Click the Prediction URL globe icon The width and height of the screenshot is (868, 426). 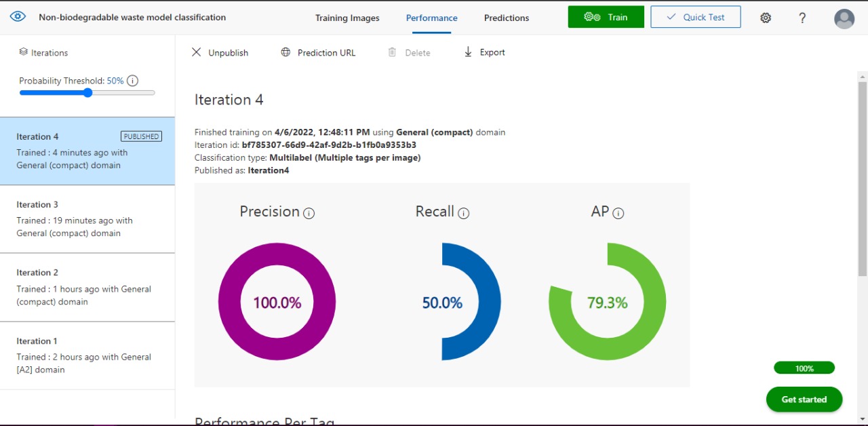(285, 52)
